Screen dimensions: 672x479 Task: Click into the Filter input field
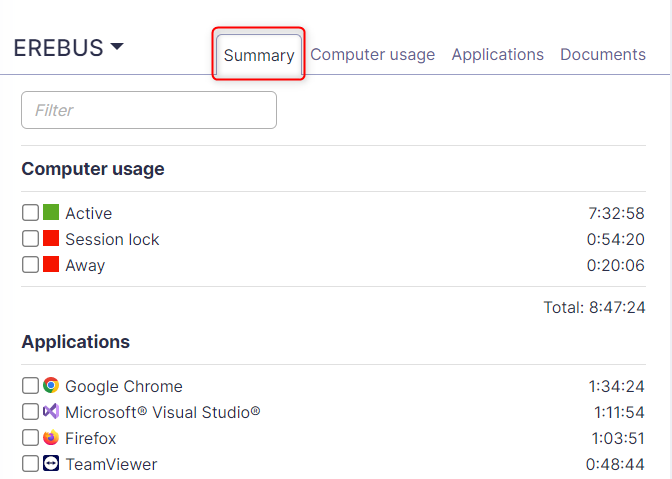(149, 110)
